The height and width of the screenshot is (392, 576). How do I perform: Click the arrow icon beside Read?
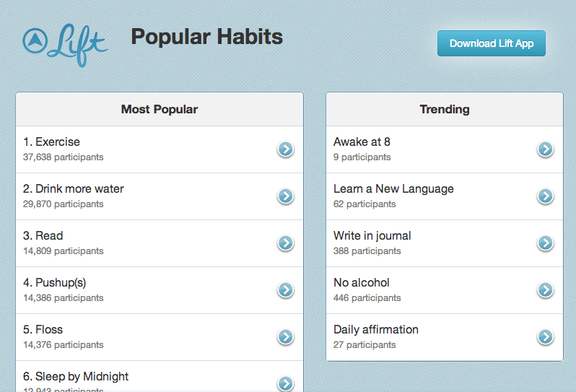coord(286,243)
